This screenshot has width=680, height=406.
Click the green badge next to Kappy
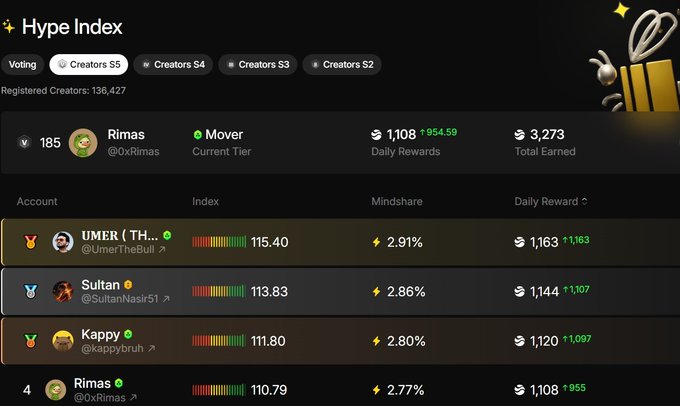coord(128,334)
